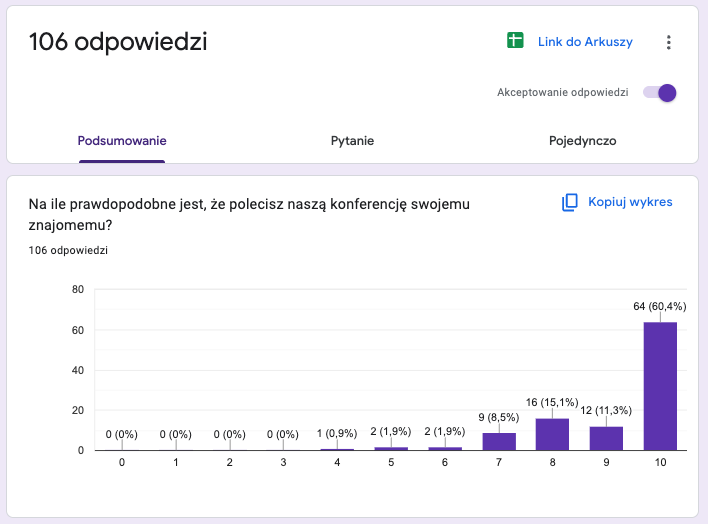Open the Pojedynczo tab
The height and width of the screenshot is (524, 708).
point(582,141)
